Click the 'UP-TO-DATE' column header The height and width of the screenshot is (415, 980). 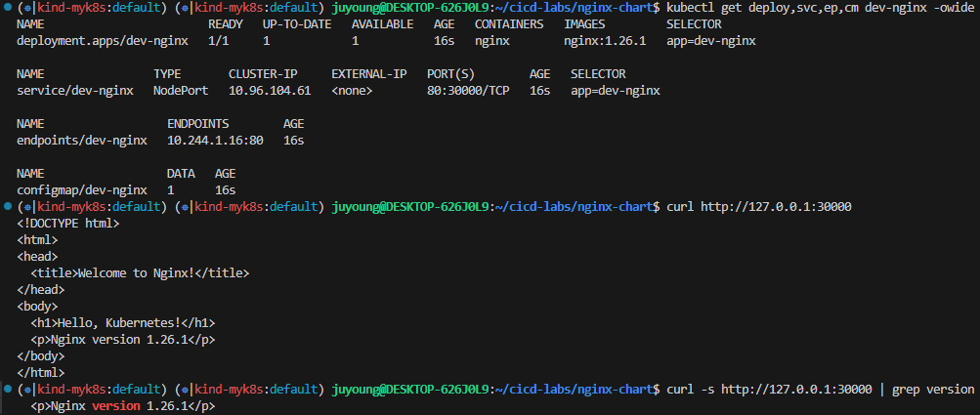point(297,25)
